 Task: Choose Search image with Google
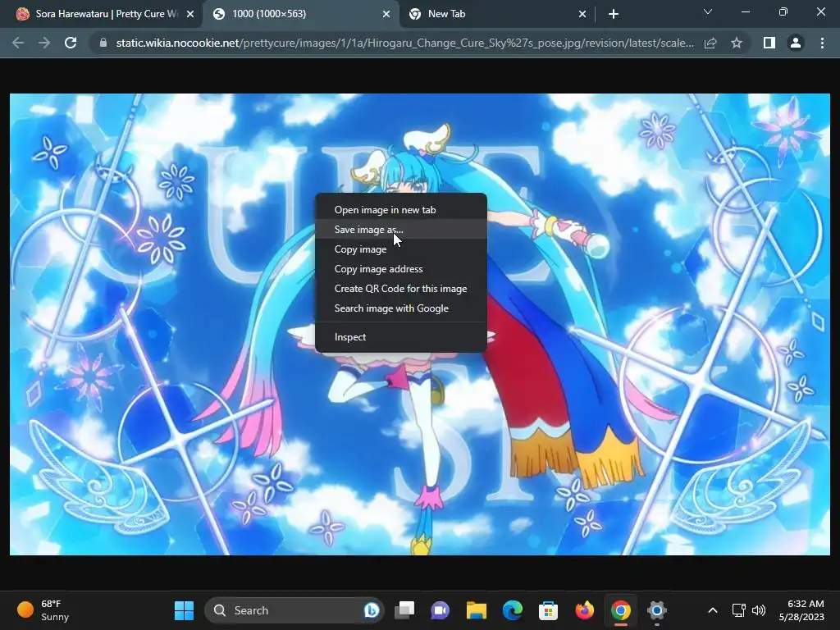pyautogui.click(x=400, y=308)
